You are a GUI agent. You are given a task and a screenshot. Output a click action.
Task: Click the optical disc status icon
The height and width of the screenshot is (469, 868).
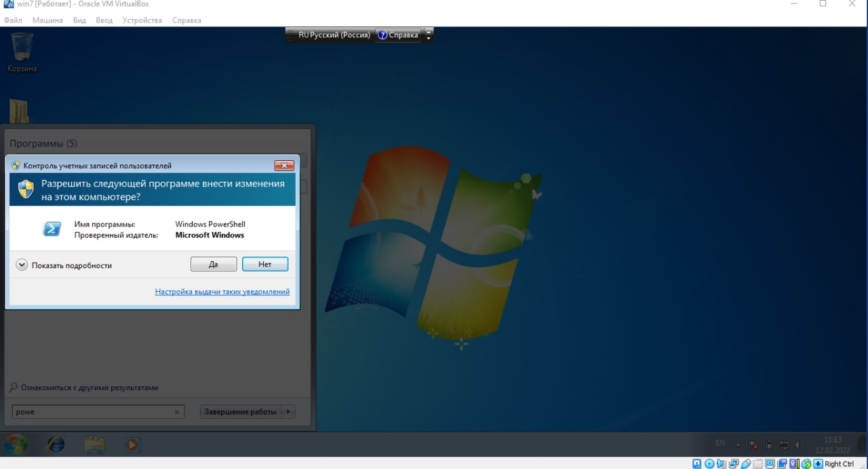pyautogui.click(x=709, y=464)
